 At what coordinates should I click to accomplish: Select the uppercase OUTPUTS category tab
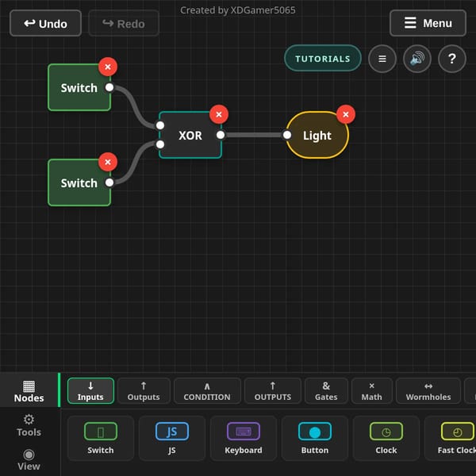273,391
